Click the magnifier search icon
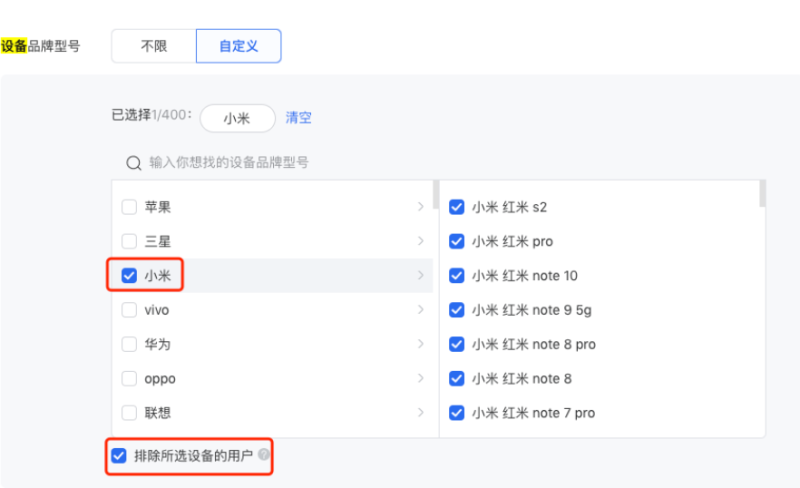This screenshot has height=488, width=800. click(x=134, y=163)
